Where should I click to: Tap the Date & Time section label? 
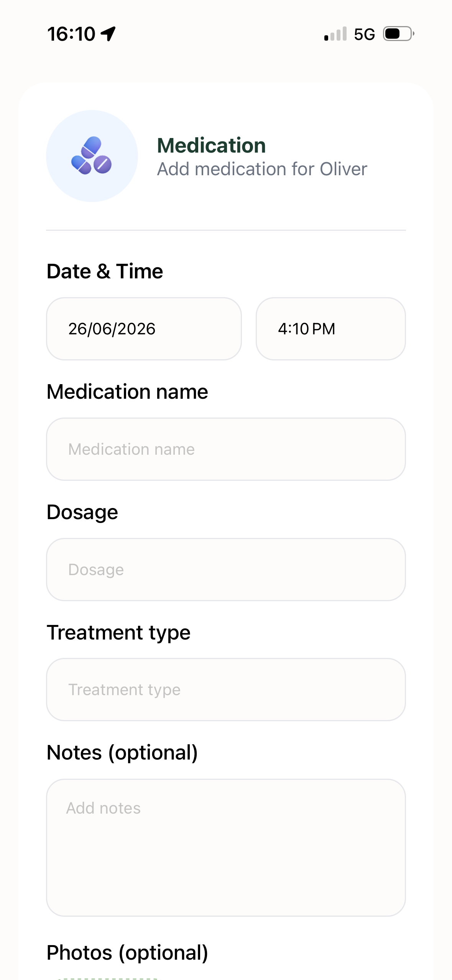(x=105, y=271)
